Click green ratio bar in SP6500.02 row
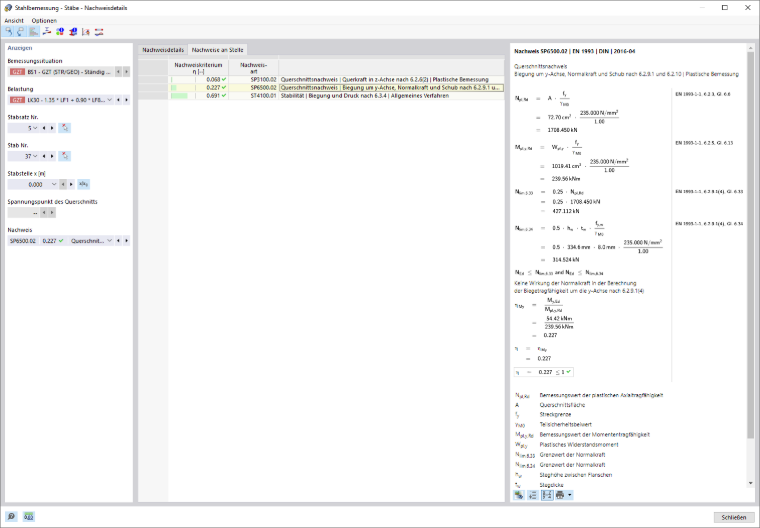Screen dimensions: 760x528 coord(174,88)
